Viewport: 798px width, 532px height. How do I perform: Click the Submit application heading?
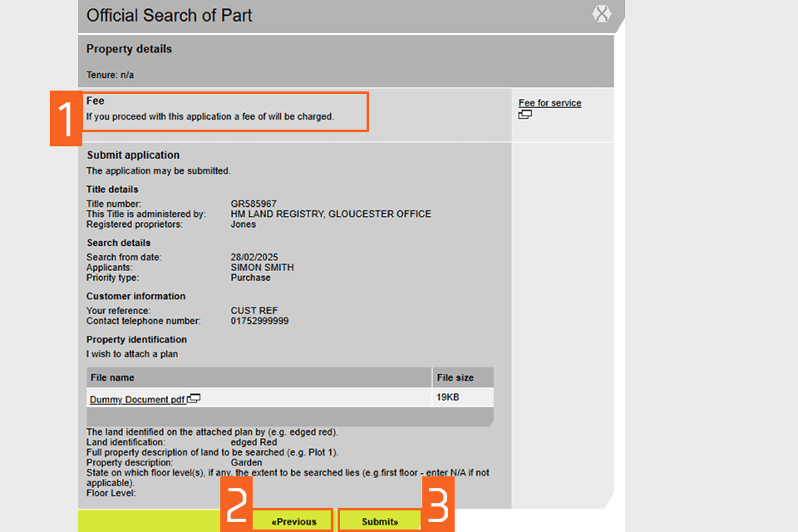click(x=133, y=155)
